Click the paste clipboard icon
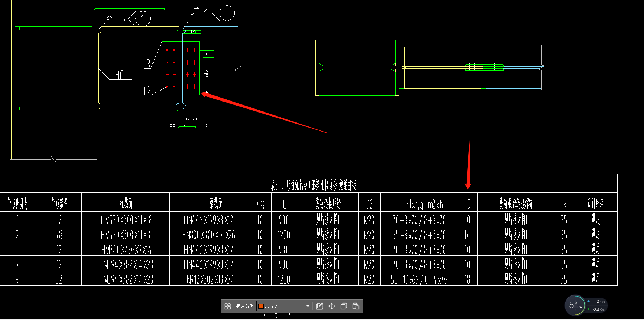The height and width of the screenshot is (320, 644). [356, 306]
